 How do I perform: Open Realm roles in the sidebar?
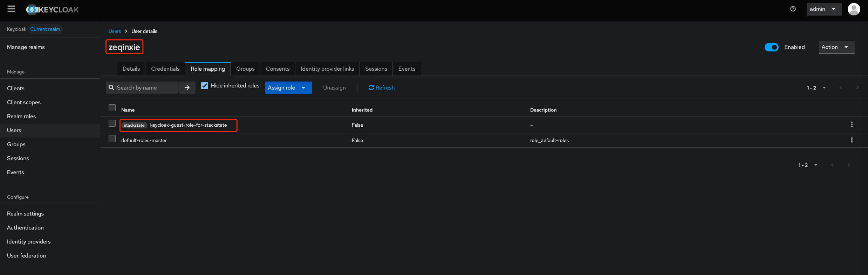21,116
